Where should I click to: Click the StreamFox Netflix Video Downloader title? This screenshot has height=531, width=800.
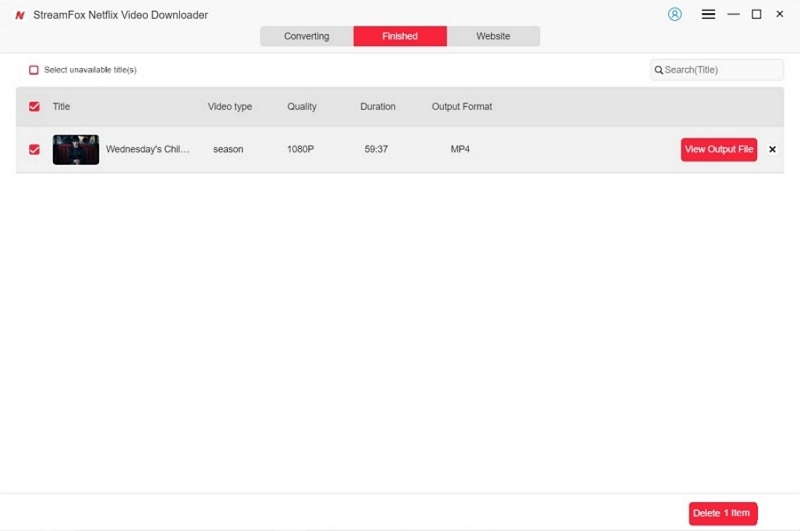click(x=120, y=15)
